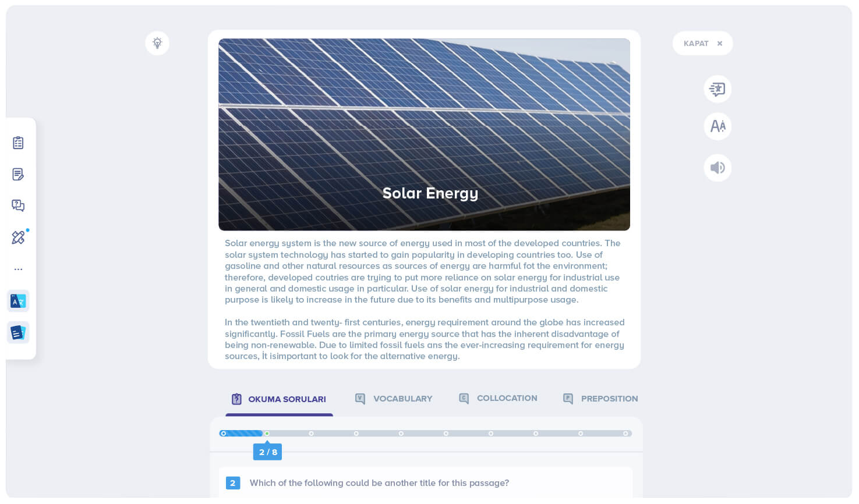
Task: Click the 2 / 8 progress marker
Action: click(x=267, y=452)
